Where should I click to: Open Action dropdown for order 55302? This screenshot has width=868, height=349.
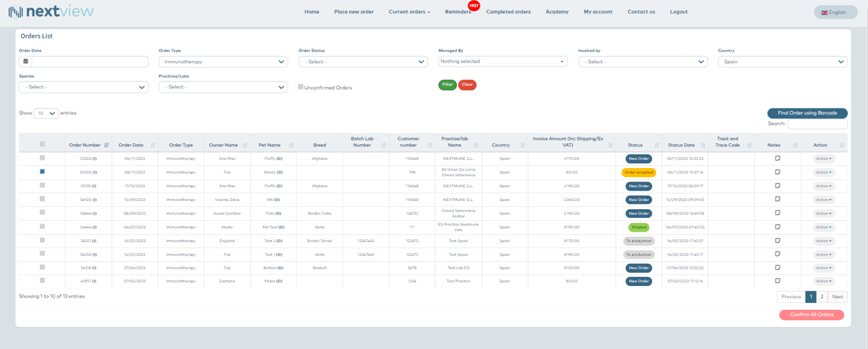(x=823, y=158)
